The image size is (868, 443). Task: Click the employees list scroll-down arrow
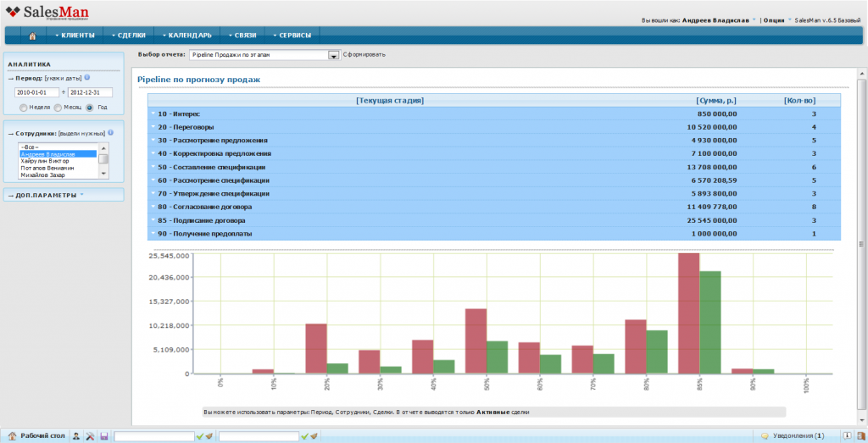click(103, 174)
